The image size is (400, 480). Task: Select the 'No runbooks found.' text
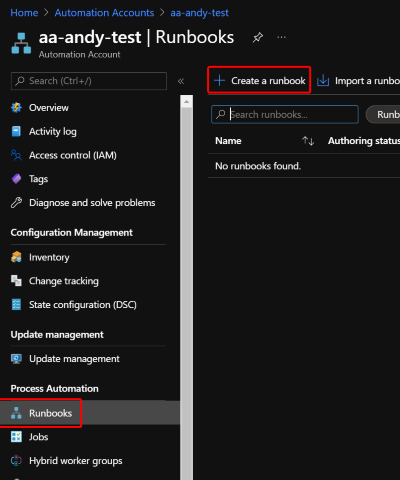[258, 166]
